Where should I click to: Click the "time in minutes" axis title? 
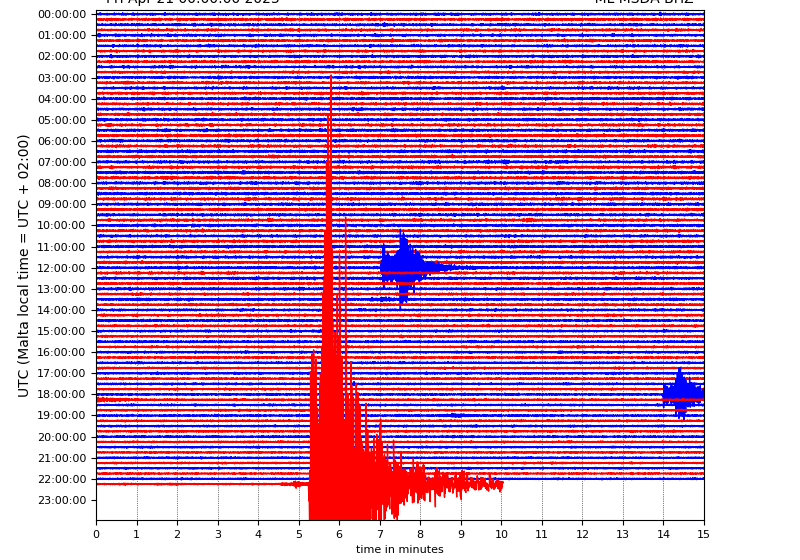(399, 549)
